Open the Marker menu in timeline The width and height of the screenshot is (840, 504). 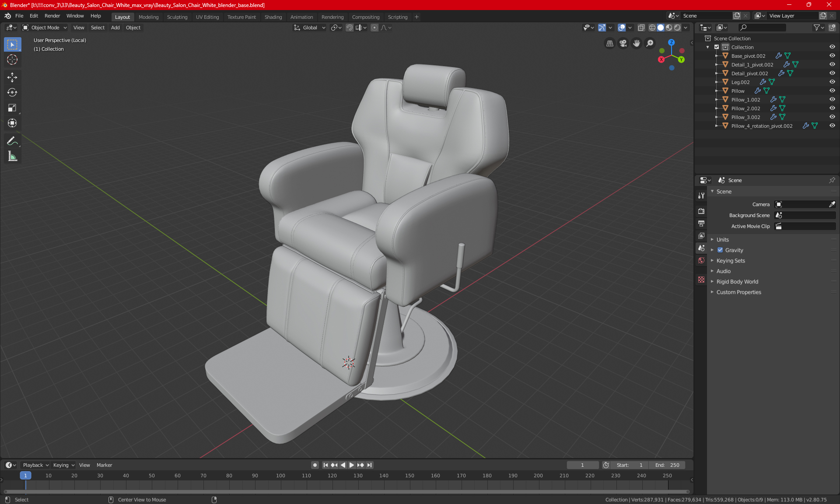click(x=104, y=465)
